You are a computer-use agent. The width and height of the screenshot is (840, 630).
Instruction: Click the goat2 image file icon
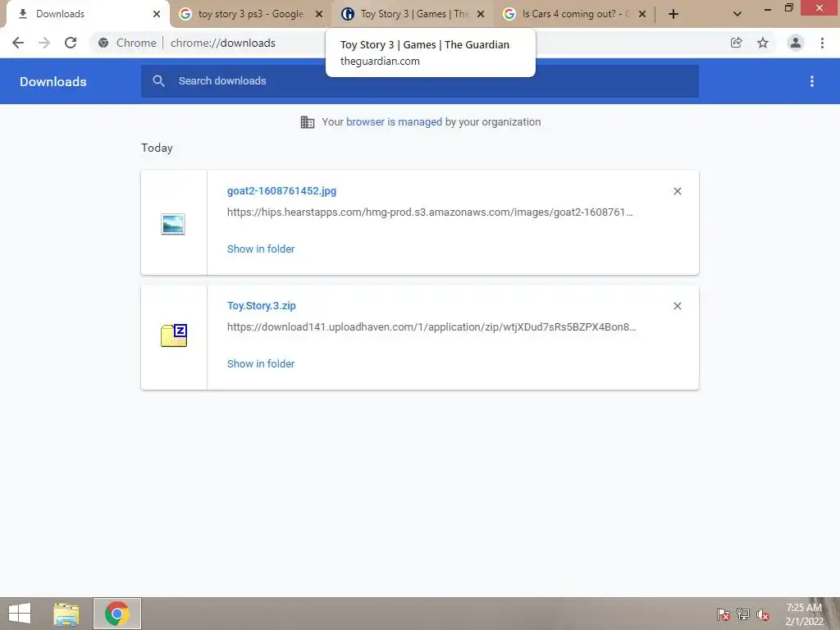point(173,224)
